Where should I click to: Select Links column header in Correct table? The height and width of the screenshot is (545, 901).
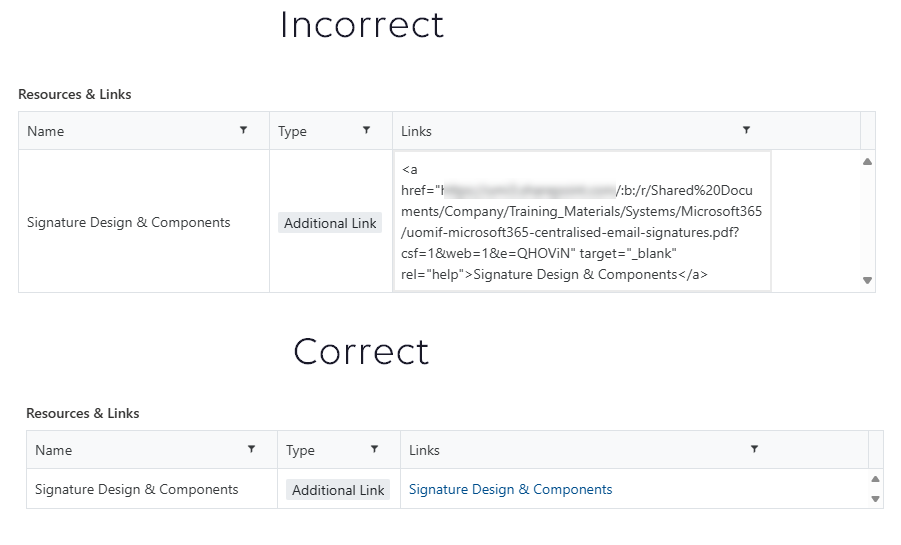click(424, 450)
